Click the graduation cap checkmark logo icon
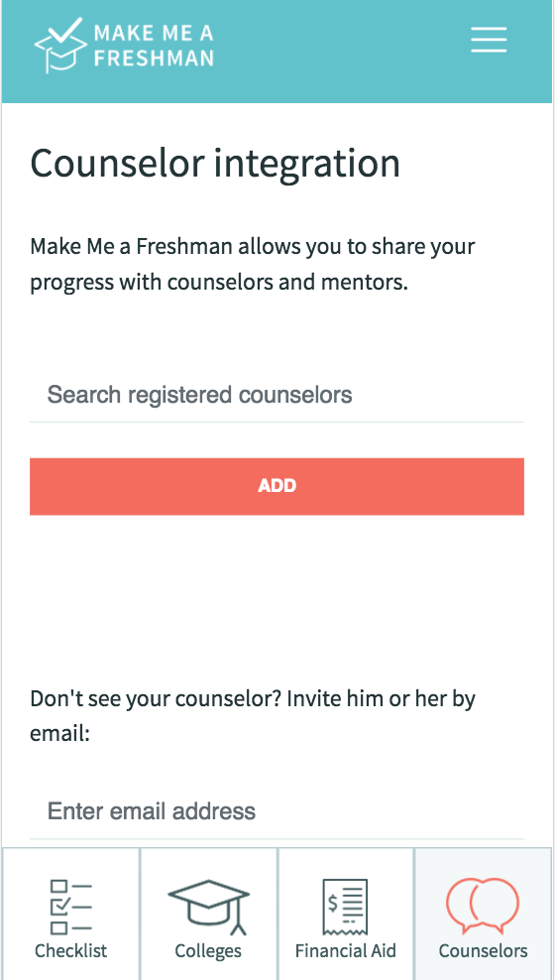555x980 pixels. pos(59,45)
